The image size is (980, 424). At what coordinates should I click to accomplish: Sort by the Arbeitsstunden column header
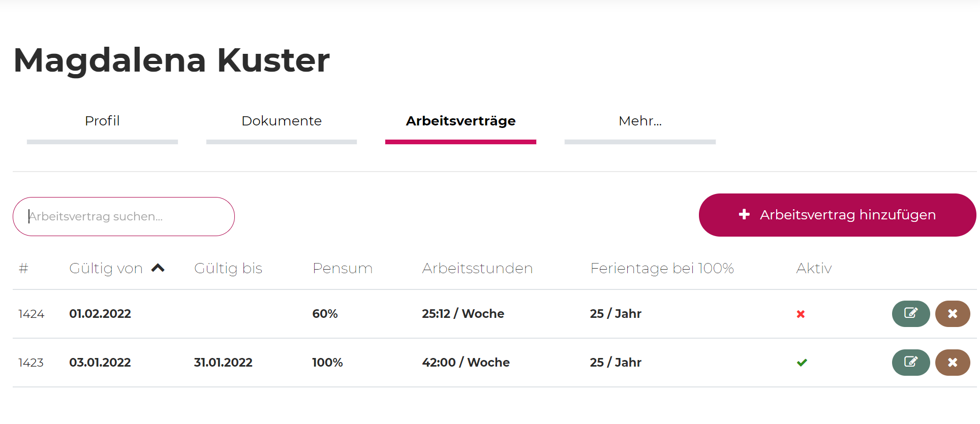[x=477, y=268]
